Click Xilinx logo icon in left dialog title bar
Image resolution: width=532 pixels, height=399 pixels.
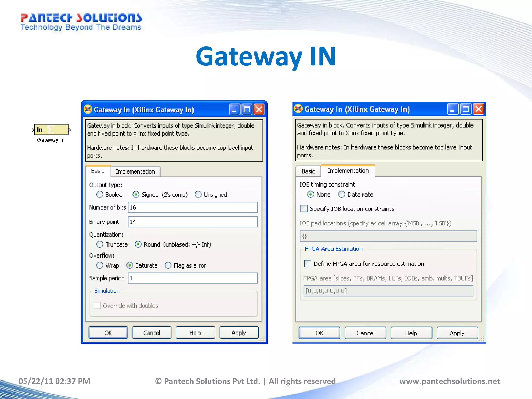click(x=88, y=109)
